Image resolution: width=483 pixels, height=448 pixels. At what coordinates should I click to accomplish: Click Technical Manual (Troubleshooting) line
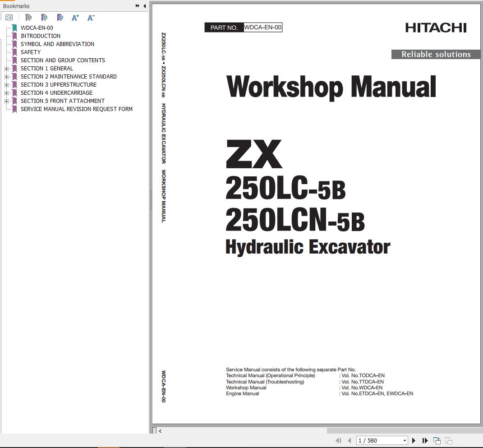pos(265,382)
